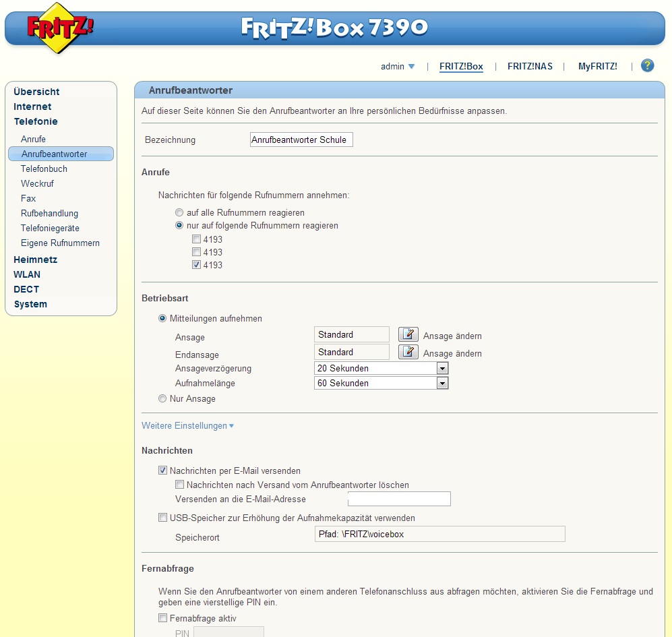Click the E-Mail-Adresse input field

[x=399, y=499]
